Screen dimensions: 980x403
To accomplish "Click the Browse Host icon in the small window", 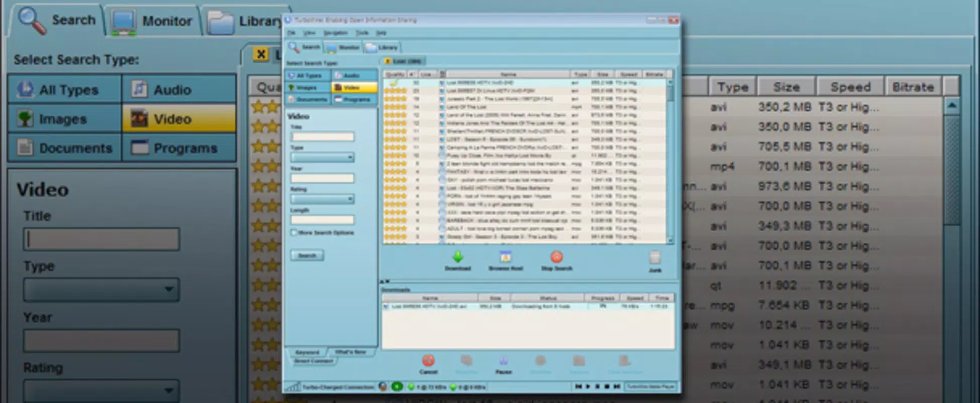I will 505,257.
